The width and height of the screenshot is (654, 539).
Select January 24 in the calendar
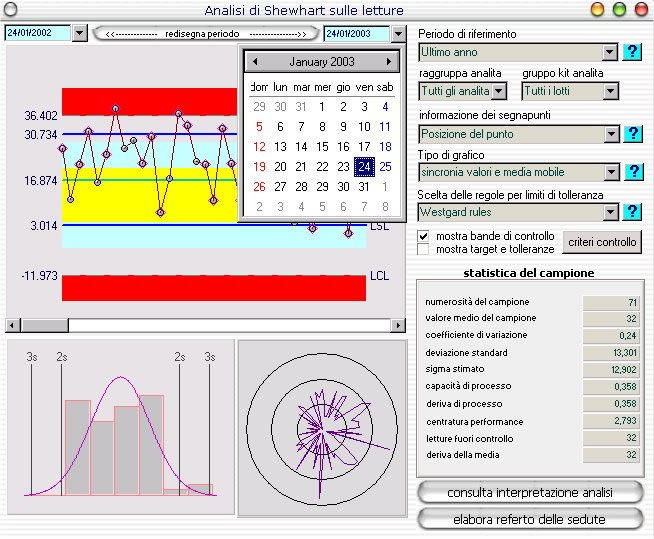coord(364,167)
